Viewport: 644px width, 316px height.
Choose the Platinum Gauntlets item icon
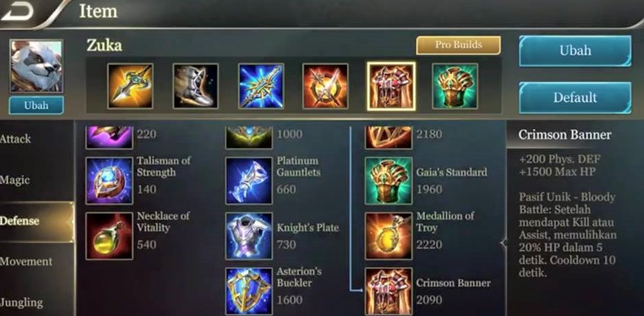coord(249,181)
